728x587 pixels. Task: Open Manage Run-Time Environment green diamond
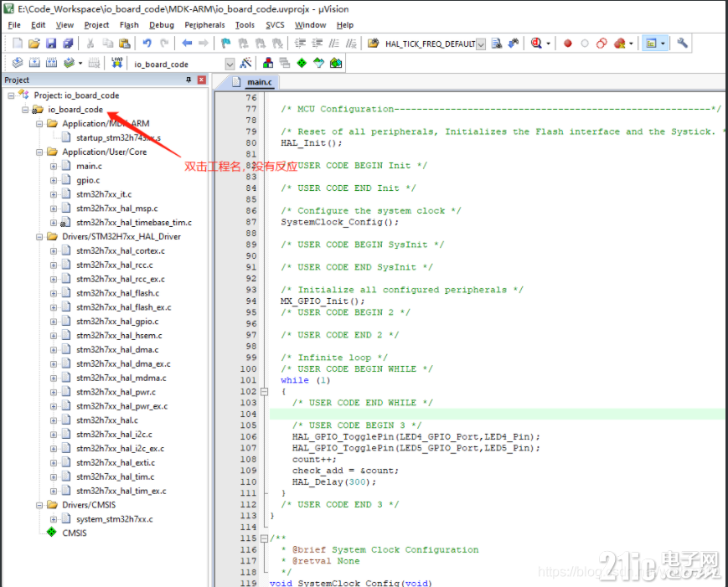tap(302, 63)
